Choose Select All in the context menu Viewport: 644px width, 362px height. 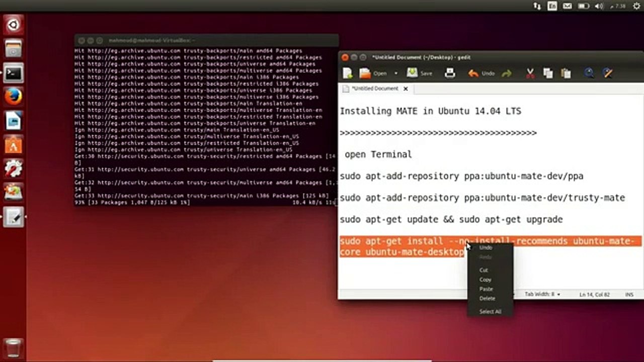(x=490, y=312)
